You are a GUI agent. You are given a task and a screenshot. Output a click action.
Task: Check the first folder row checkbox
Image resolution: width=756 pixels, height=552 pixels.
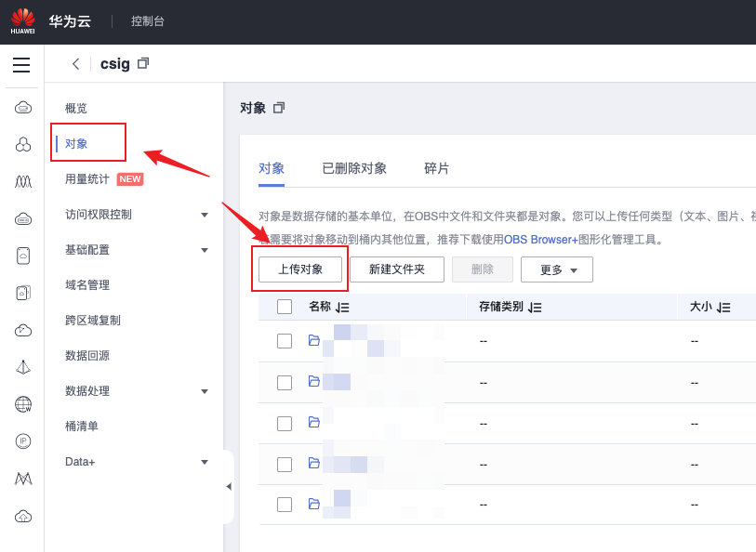click(x=285, y=341)
